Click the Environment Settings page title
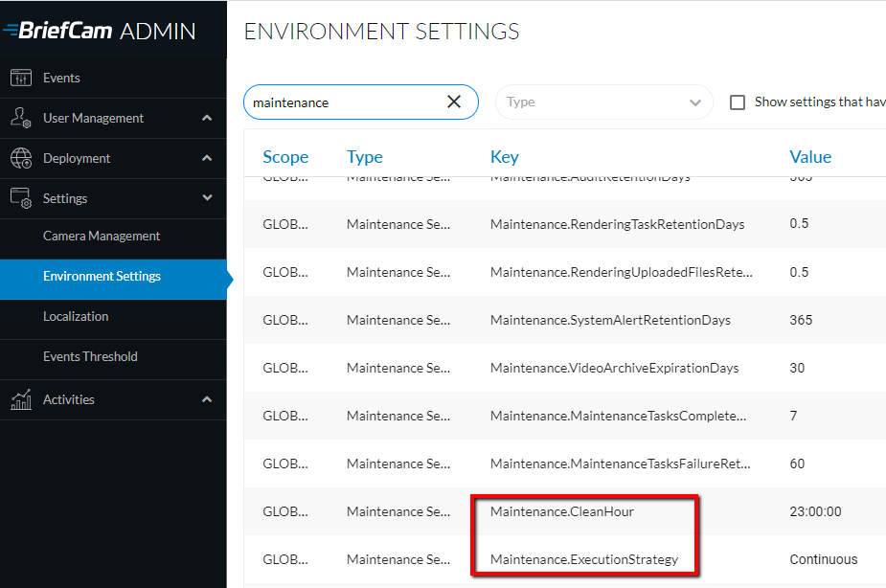 [381, 32]
